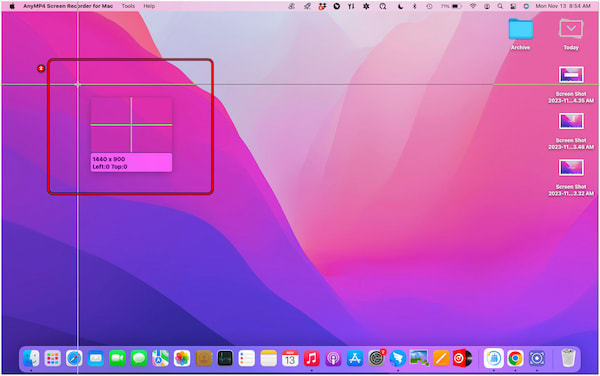Open the Apple menu
The width and height of the screenshot is (600, 376).
click(x=12, y=6)
